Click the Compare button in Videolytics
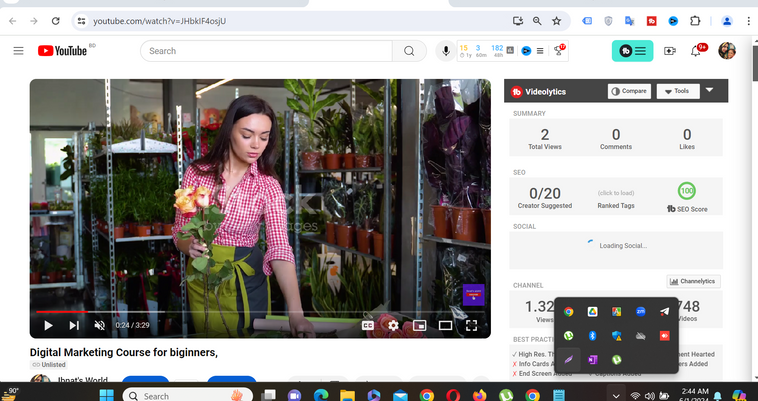Screen dimensions: 758x401 [628, 91]
